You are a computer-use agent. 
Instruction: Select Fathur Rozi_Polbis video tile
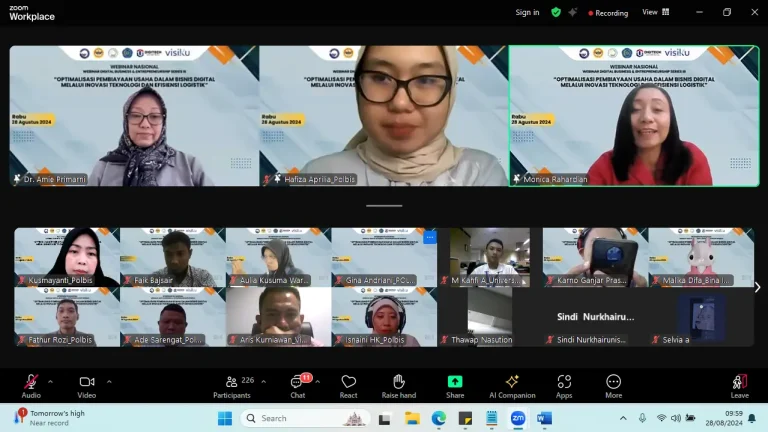[x=67, y=317]
